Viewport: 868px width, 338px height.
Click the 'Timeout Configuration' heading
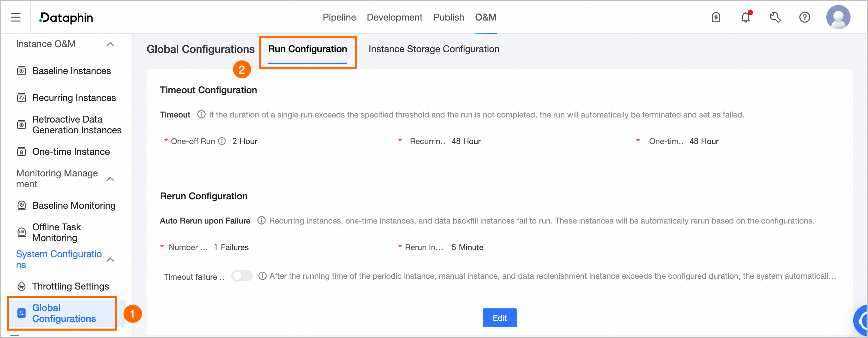pos(208,90)
